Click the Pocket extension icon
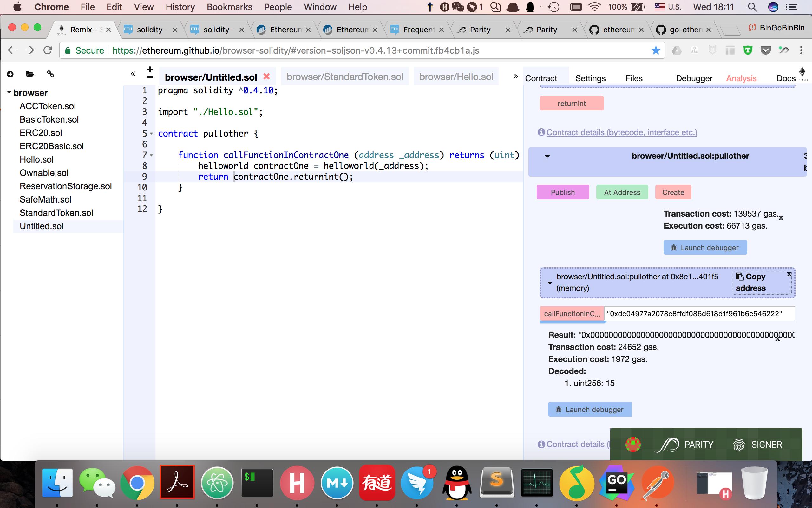The height and width of the screenshot is (508, 812). tap(765, 50)
